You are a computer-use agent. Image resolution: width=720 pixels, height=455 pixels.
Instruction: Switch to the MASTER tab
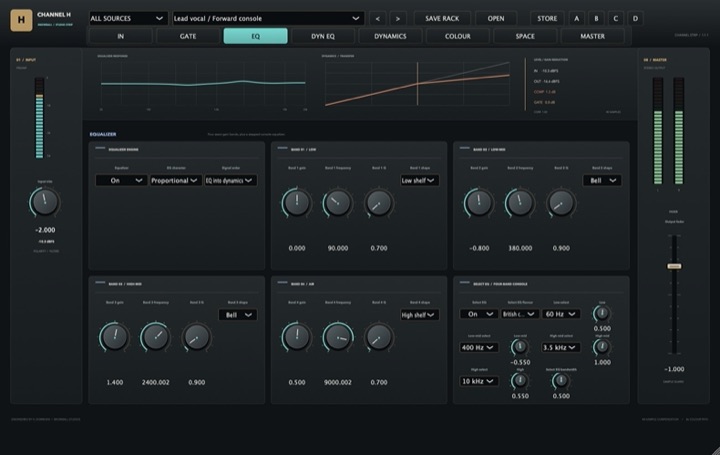[592, 36]
